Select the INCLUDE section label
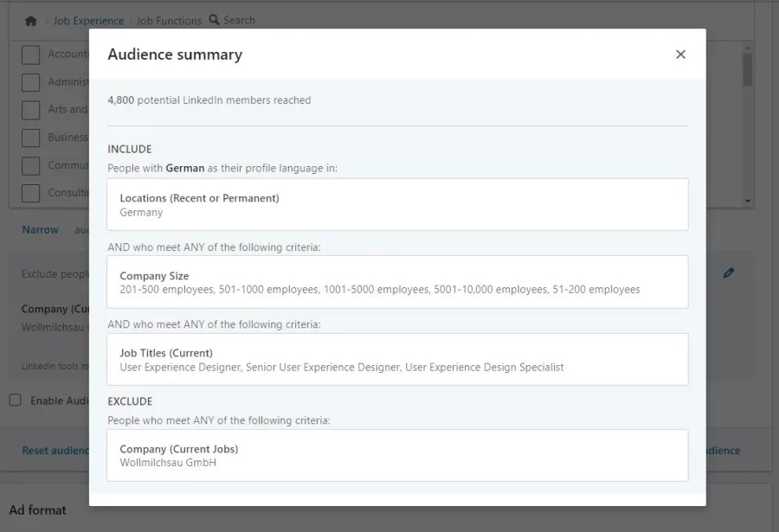The width and height of the screenshot is (779, 532). coord(130,149)
